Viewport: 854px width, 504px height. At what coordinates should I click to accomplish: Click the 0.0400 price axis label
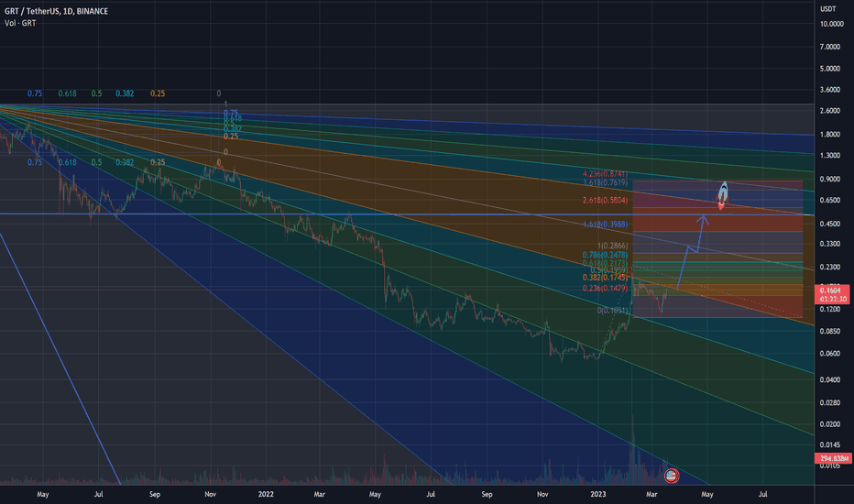point(830,379)
